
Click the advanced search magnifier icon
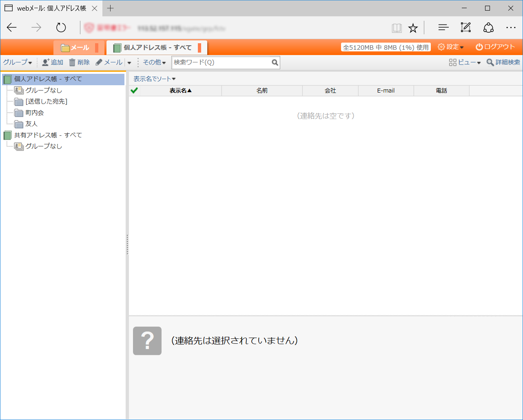[x=490, y=62]
